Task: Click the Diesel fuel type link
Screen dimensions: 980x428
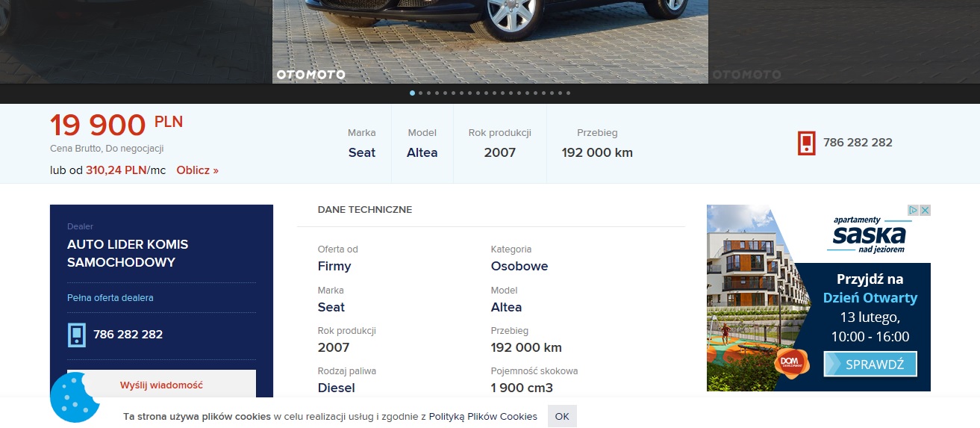Action: 336,388
